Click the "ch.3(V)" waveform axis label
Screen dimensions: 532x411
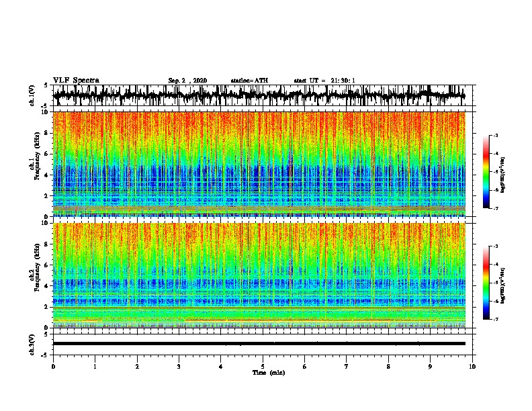32,345
